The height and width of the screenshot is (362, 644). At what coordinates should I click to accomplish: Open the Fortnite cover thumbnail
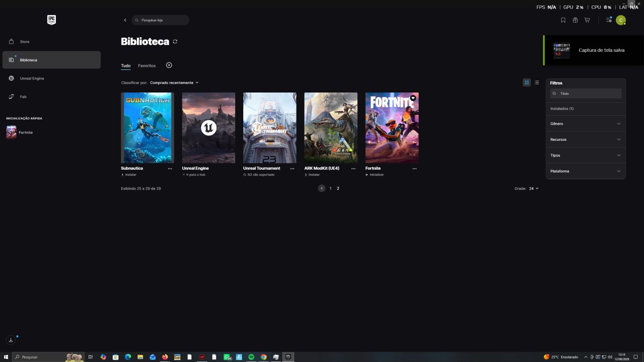392,128
